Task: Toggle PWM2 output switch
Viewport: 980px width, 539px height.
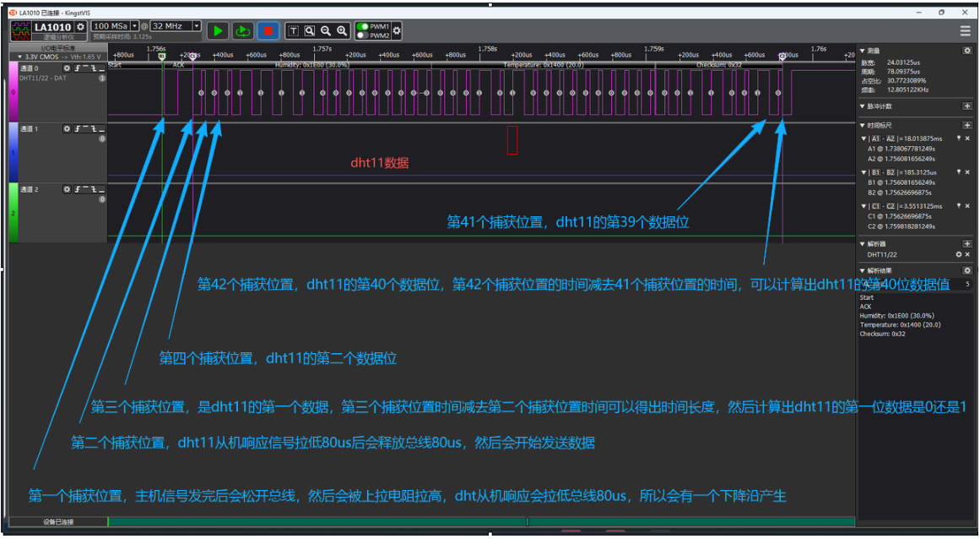Action: click(x=362, y=35)
